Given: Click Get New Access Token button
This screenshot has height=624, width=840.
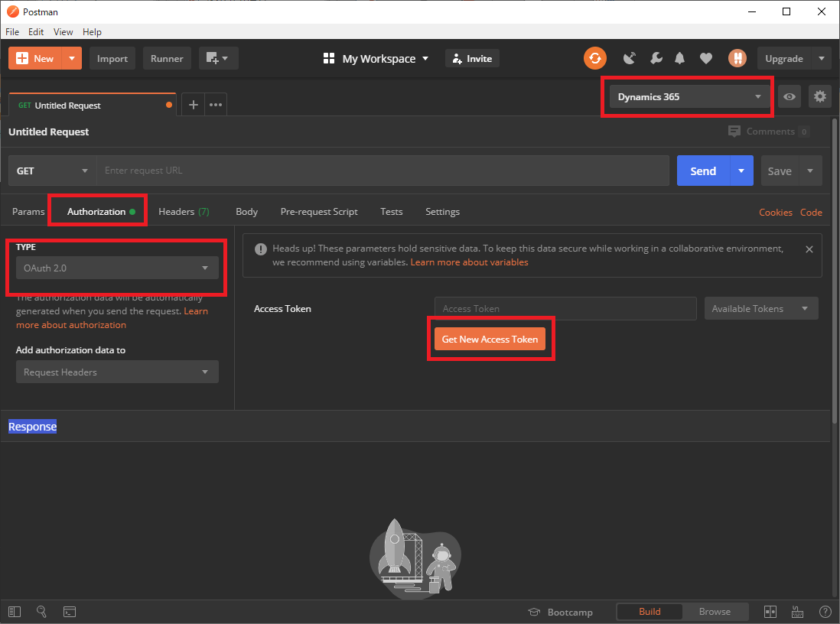Looking at the screenshot, I should click(490, 339).
